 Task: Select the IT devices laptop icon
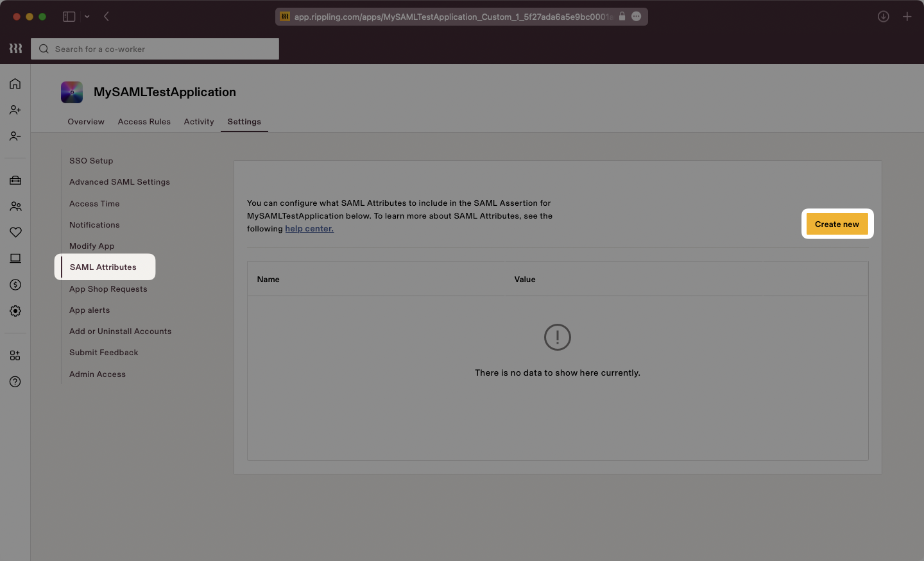click(15, 258)
